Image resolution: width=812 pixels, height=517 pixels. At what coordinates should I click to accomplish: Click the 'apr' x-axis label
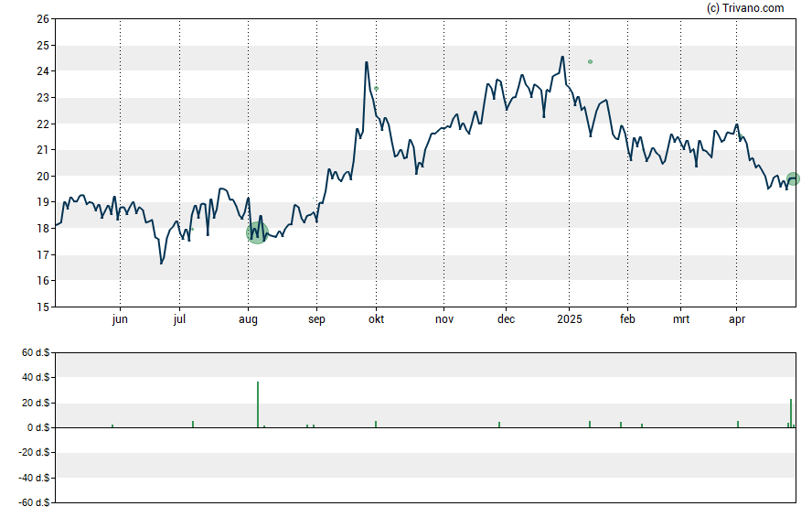coord(736,319)
